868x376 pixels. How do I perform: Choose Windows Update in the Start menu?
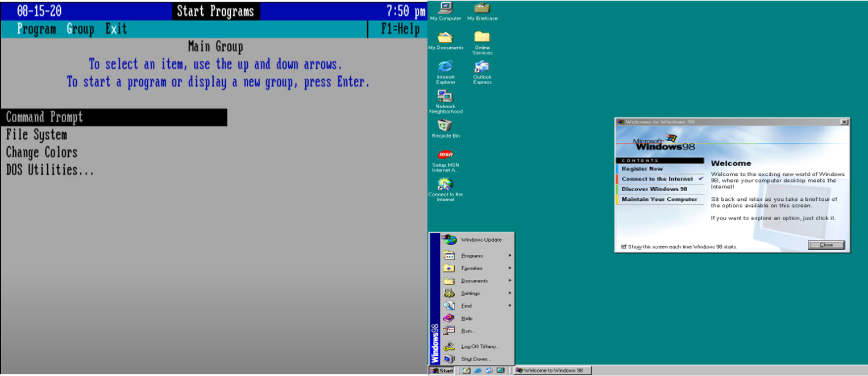(x=477, y=239)
